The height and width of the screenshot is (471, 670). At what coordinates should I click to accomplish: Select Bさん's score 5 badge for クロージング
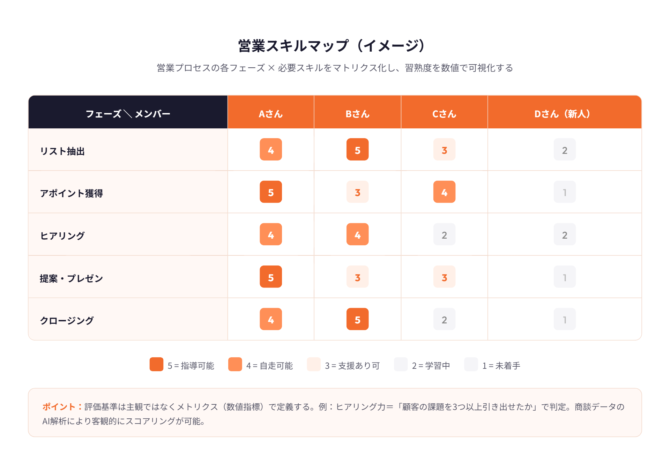tap(357, 319)
